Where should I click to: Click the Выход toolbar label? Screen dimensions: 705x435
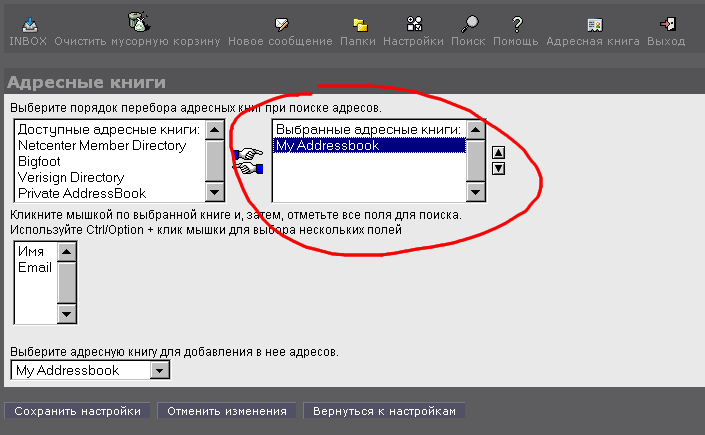(x=666, y=41)
